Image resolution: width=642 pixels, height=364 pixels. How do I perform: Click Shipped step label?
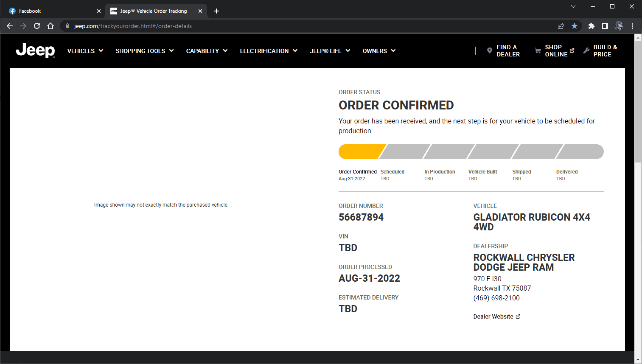pyautogui.click(x=521, y=172)
